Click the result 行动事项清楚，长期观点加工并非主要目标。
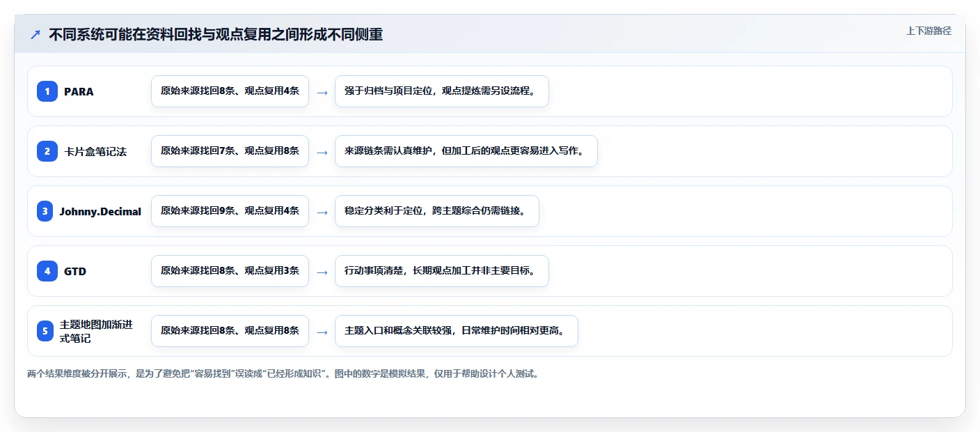This screenshot has width=980, height=432. [x=442, y=271]
